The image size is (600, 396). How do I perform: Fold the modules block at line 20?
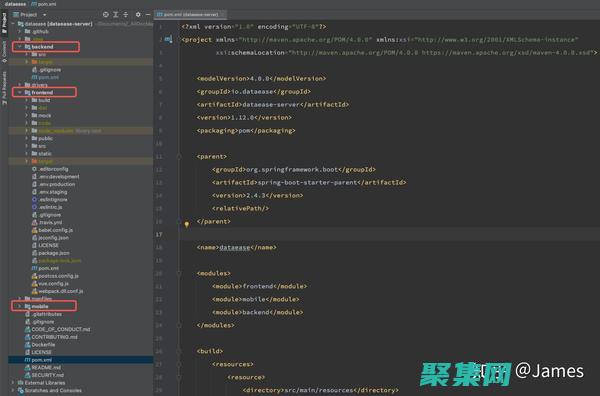[179, 274]
